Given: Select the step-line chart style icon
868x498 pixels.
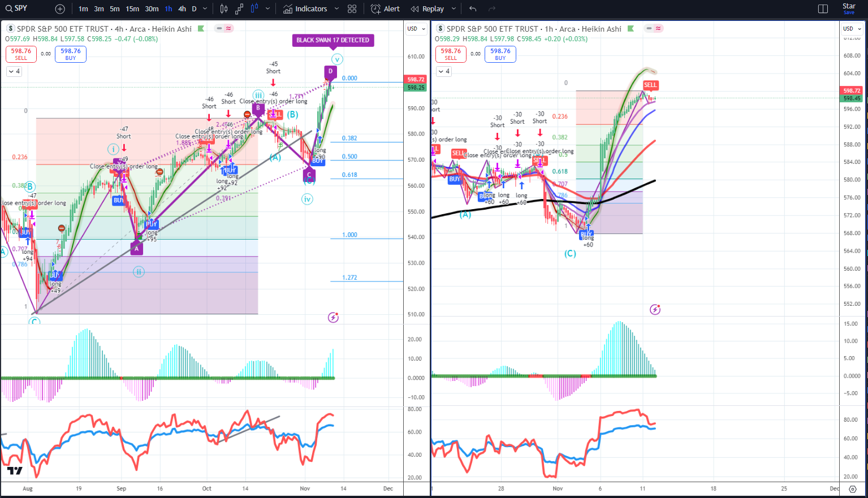Looking at the screenshot, I should [x=239, y=9].
